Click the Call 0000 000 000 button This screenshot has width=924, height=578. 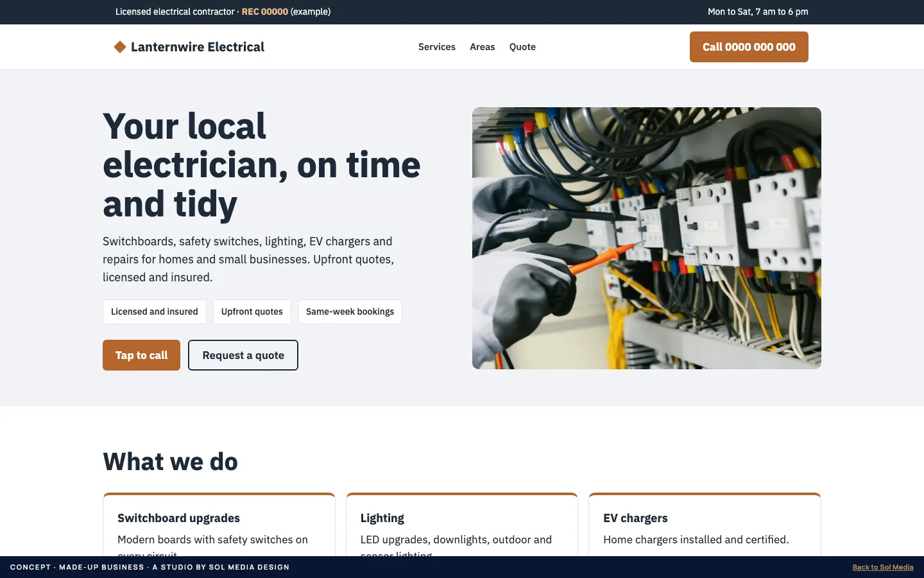point(749,47)
